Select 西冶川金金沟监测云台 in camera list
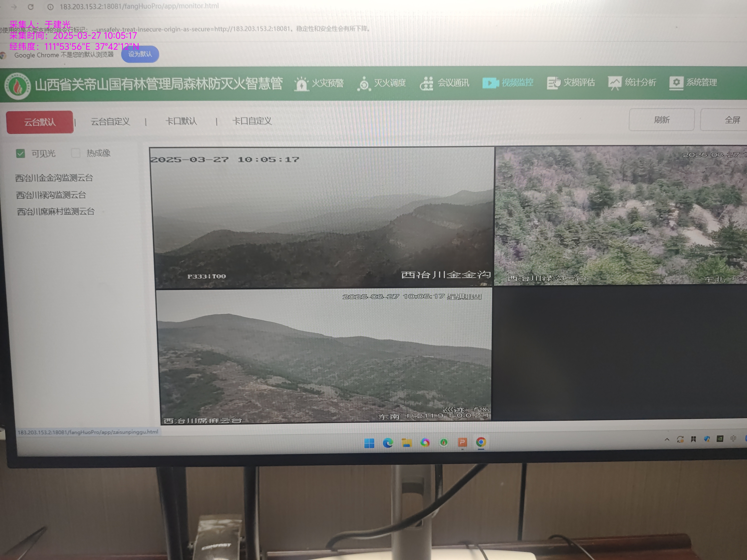The image size is (747, 560). pos(54,178)
